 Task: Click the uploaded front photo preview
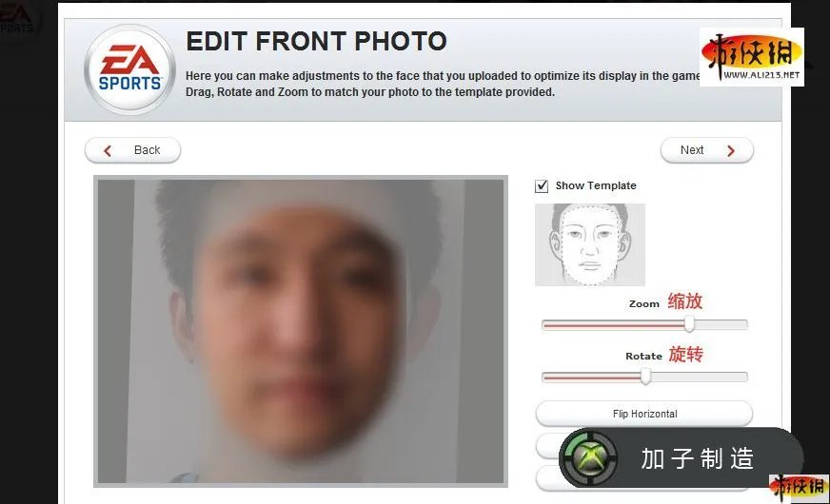tap(301, 331)
